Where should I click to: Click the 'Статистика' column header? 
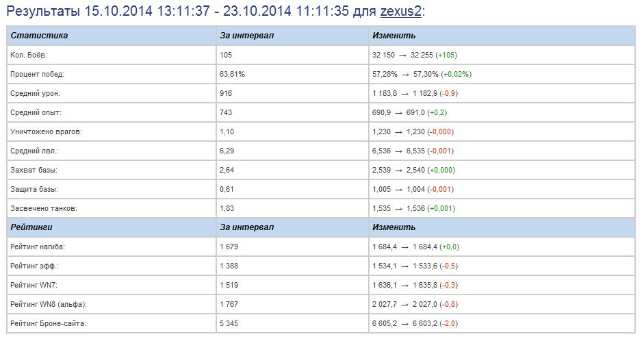[39, 36]
